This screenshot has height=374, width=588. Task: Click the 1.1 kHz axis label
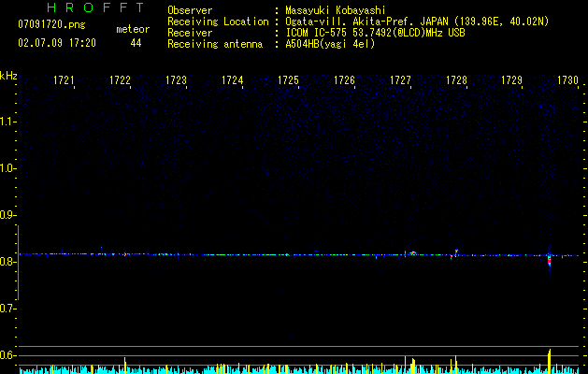point(7,122)
